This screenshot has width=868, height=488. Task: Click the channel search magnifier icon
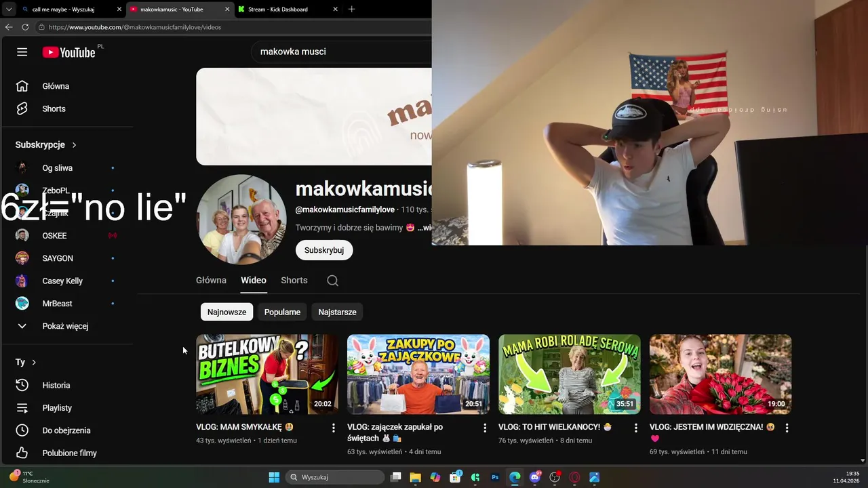[332, 281]
